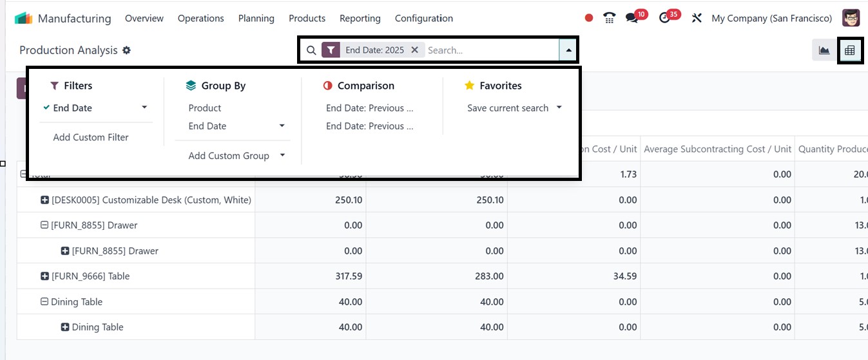868x360 pixels.
Task: Click the wrench debug tools icon
Action: (x=697, y=18)
